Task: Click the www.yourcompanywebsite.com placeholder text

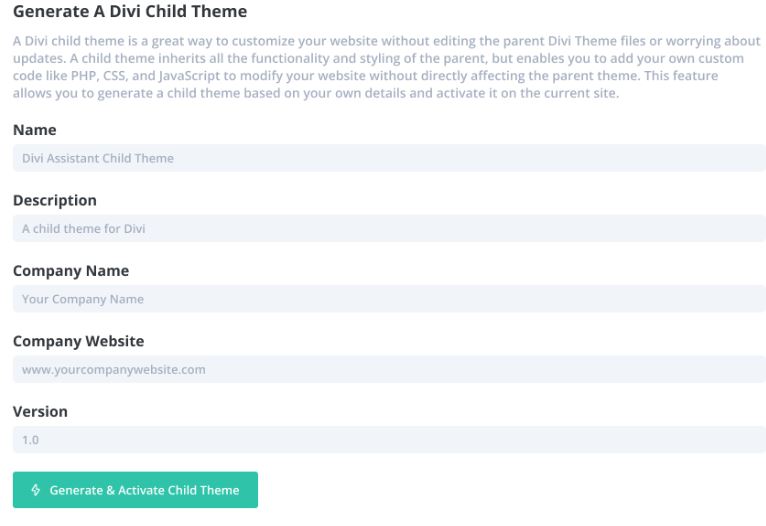Action: coord(114,370)
